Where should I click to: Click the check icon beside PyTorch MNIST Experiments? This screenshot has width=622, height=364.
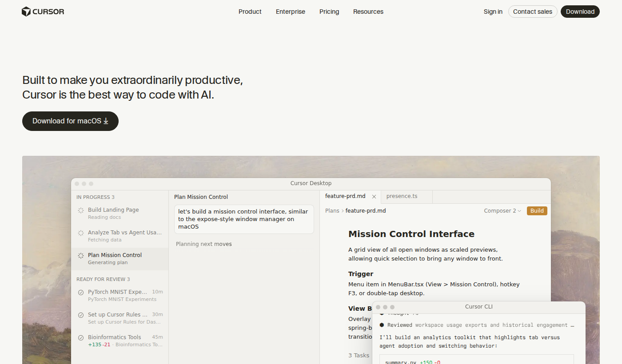click(81, 293)
